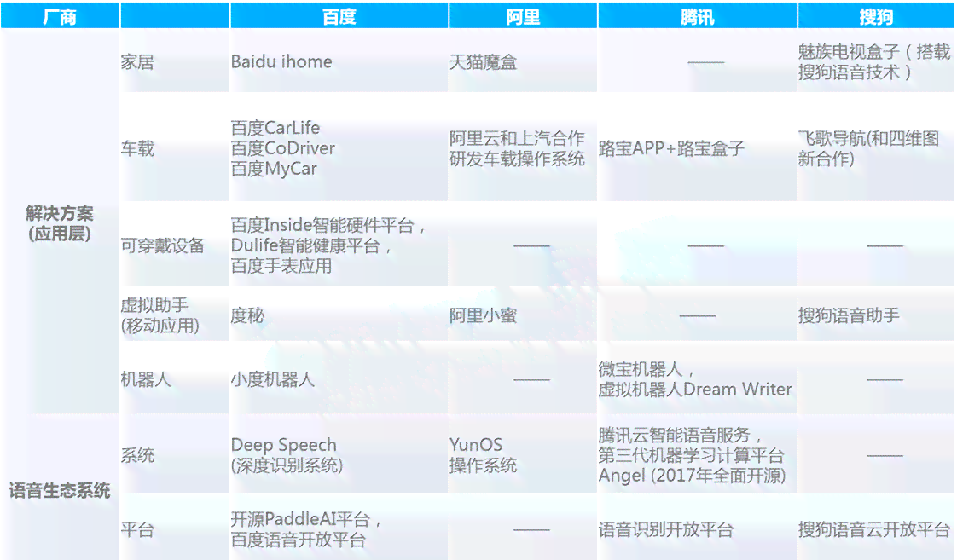Select the 微宝机器人 line

(647, 369)
